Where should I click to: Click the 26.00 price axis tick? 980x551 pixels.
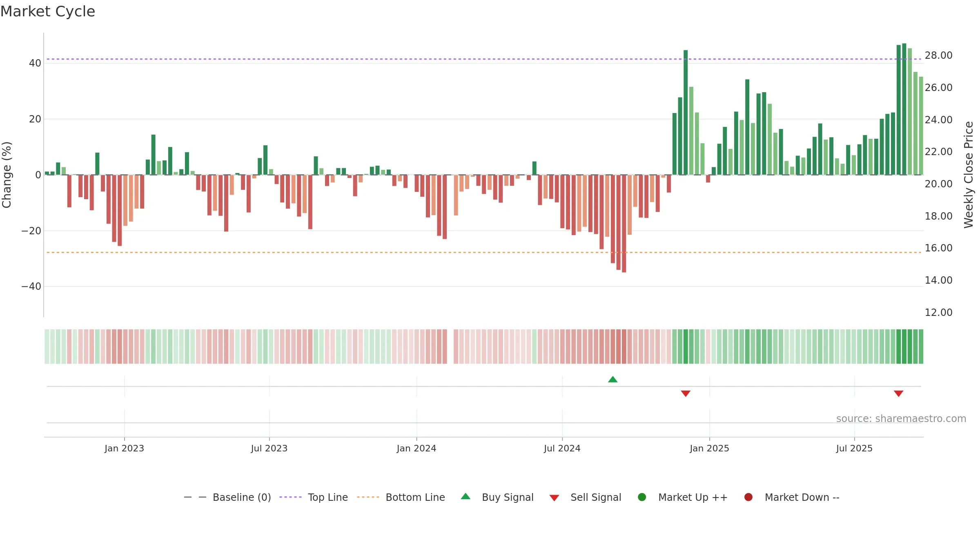coord(938,87)
